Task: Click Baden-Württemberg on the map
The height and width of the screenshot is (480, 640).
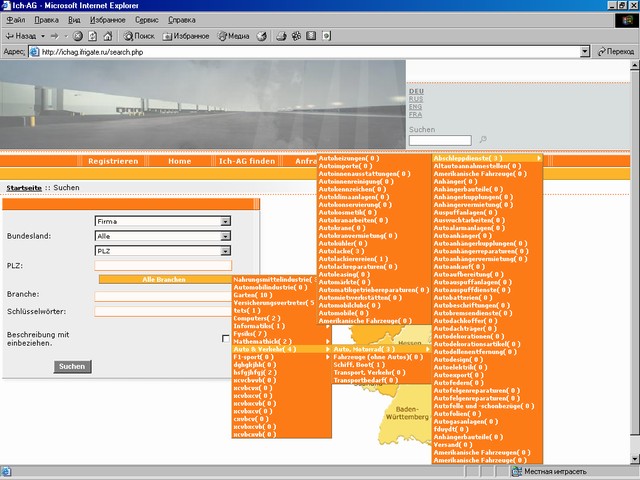Action: tap(407, 413)
